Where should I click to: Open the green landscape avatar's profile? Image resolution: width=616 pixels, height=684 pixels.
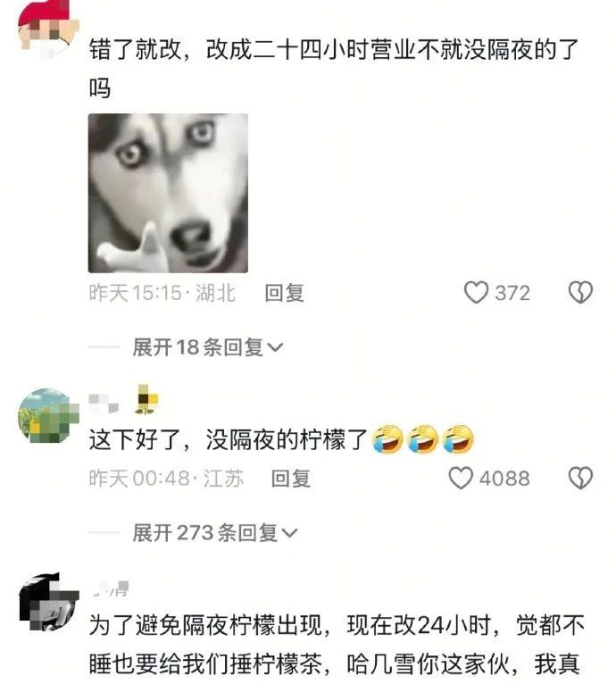click(47, 416)
